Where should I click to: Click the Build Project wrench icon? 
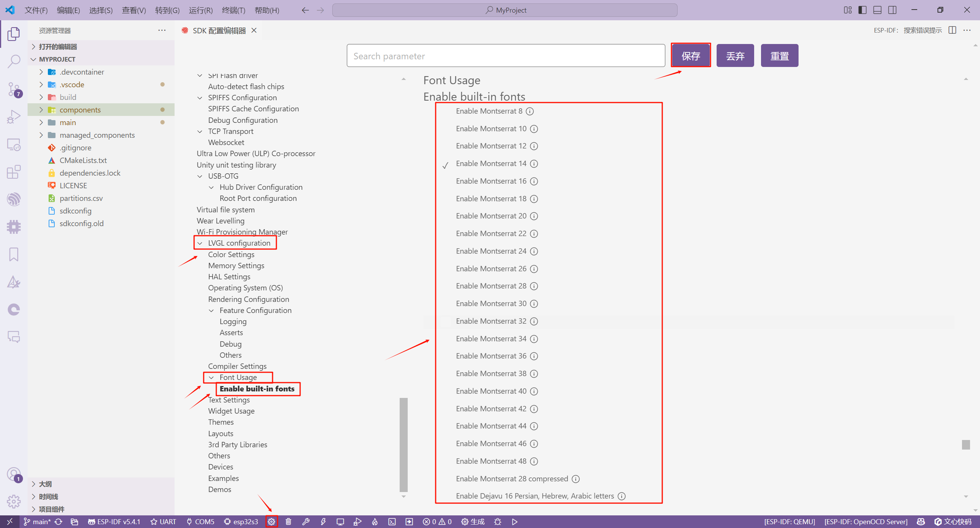point(306,521)
